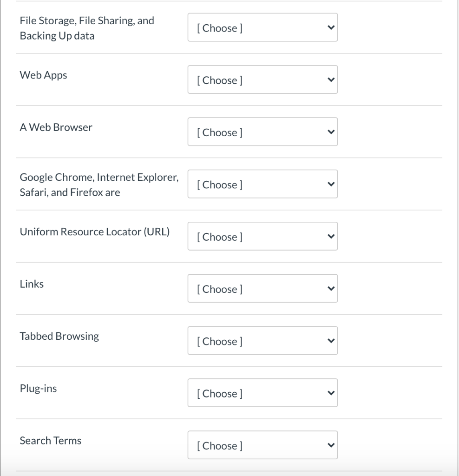Click the chevron on Search Terms dropdown

[330, 445]
